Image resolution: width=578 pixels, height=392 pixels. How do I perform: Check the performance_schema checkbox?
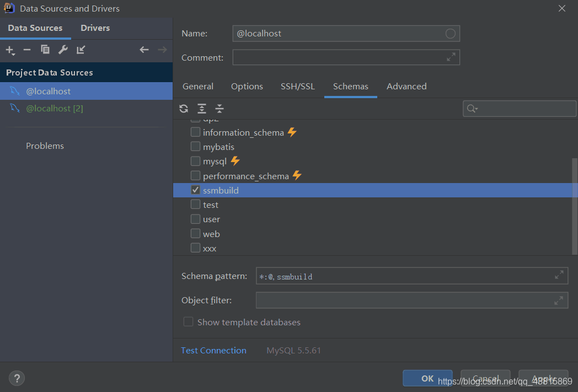coord(195,175)
